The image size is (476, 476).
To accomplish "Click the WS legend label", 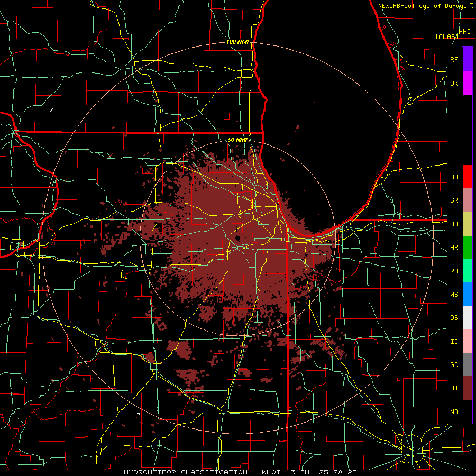I will pyautogui.click(x=454, y=295).
